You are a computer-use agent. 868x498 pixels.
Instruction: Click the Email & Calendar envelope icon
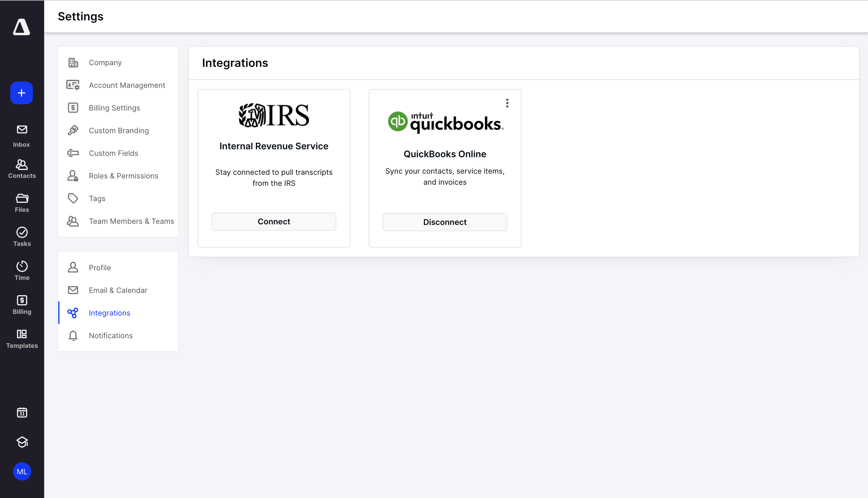[x=73, y=290]
